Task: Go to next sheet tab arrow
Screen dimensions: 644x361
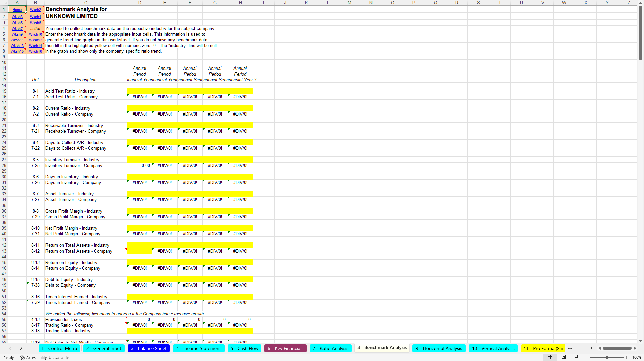Action: coord(21,348)
